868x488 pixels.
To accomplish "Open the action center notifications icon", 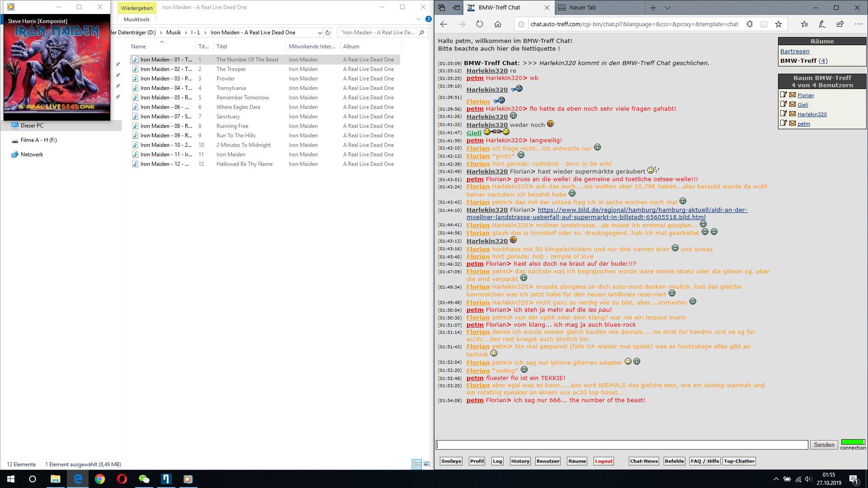I will tap(854, 479).
